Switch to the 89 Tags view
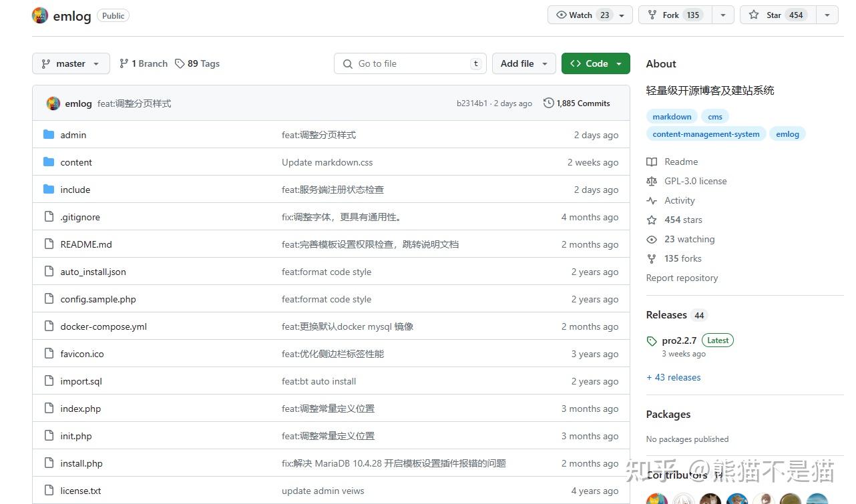Screen dimensions: 856x504 pyautogui.click(x=197, y=63)
